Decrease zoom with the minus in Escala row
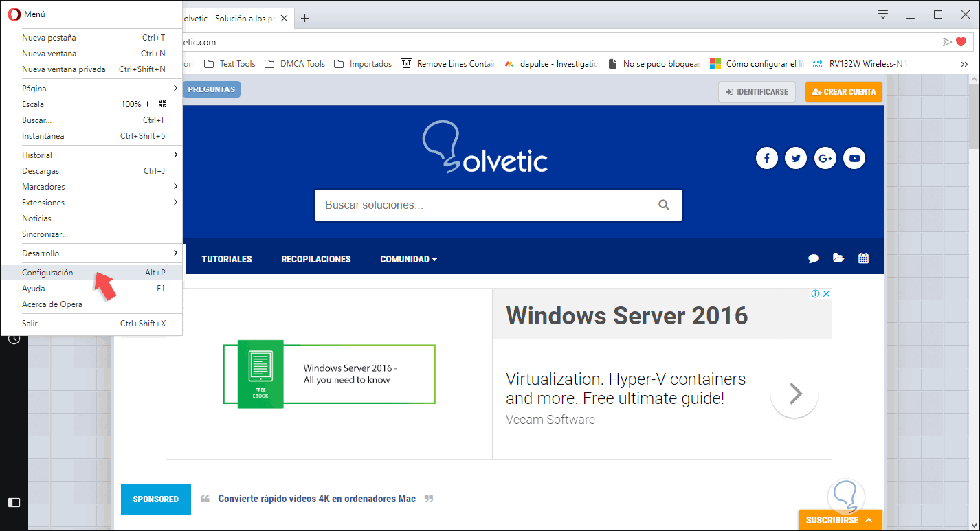This screenshot has height=531, width=980. [x=115, y=104]
